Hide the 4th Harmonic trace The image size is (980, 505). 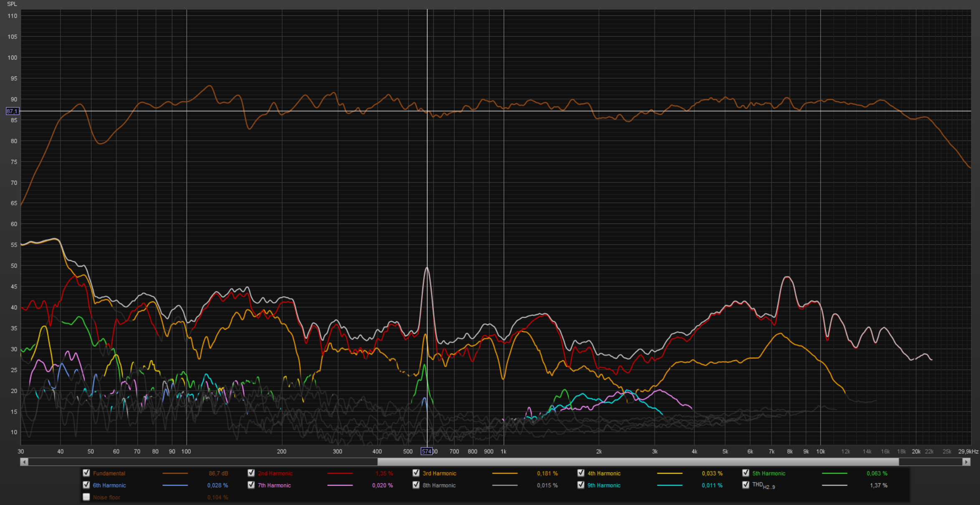click(x=581, y=473)
